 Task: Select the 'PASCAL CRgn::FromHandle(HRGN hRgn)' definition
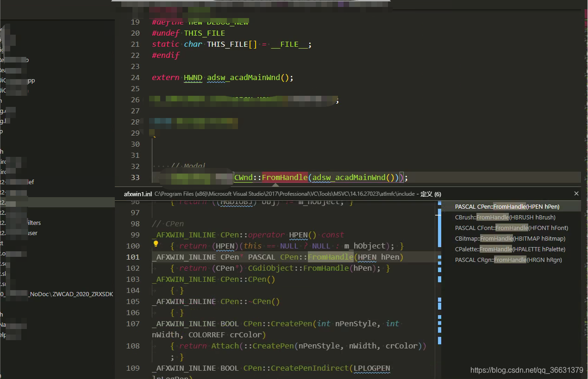click(508, 260)
